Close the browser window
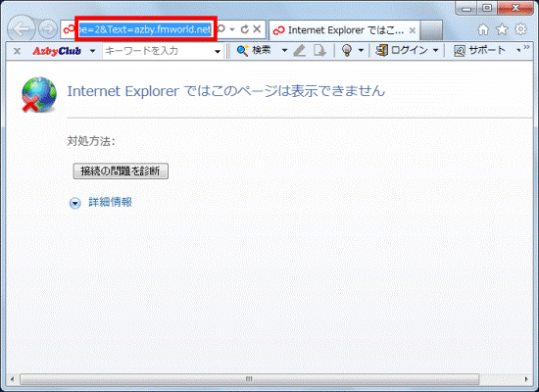Viewport: 539px width, 392px height. click(515, 8)
